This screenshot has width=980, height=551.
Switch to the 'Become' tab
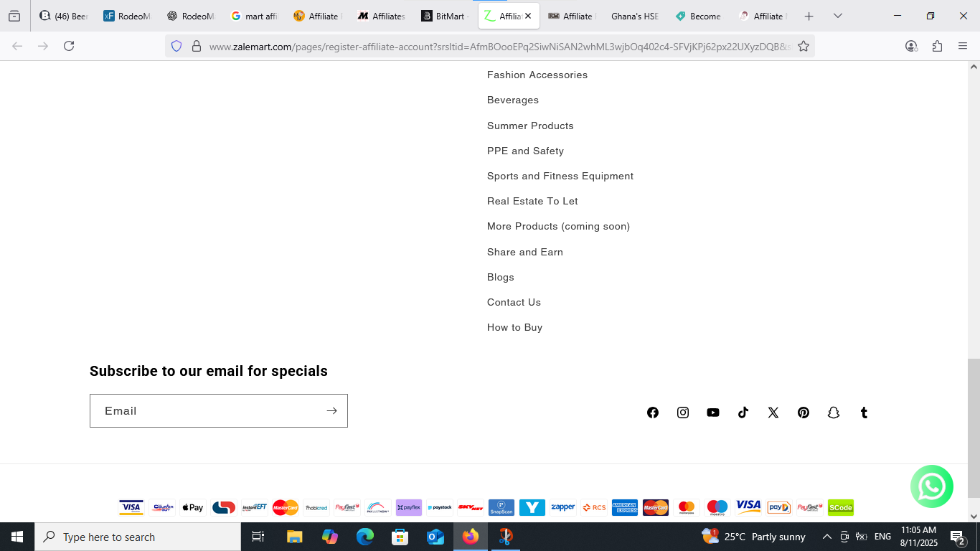[x=699, y=16]
